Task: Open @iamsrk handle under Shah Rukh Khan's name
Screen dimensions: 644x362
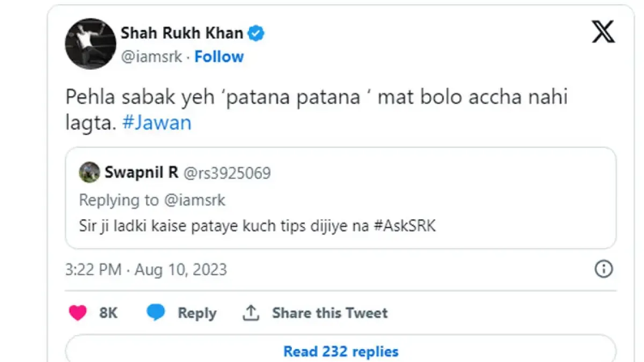Action: coord(152,56)
